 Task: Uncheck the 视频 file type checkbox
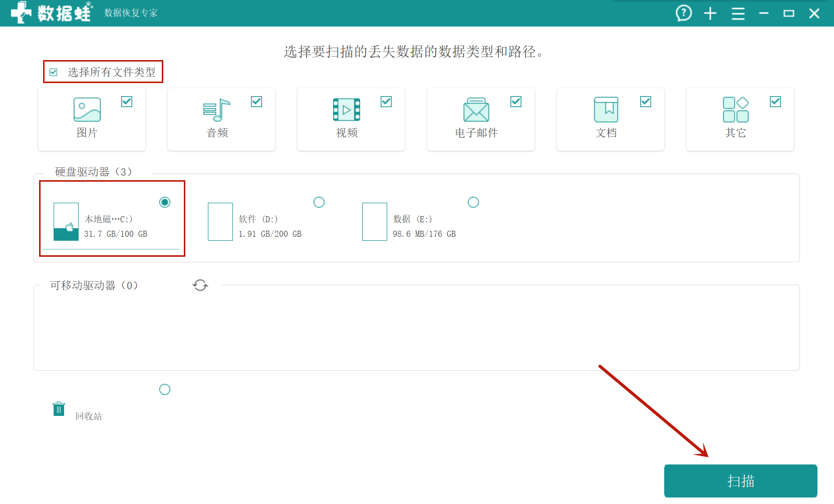386,101
